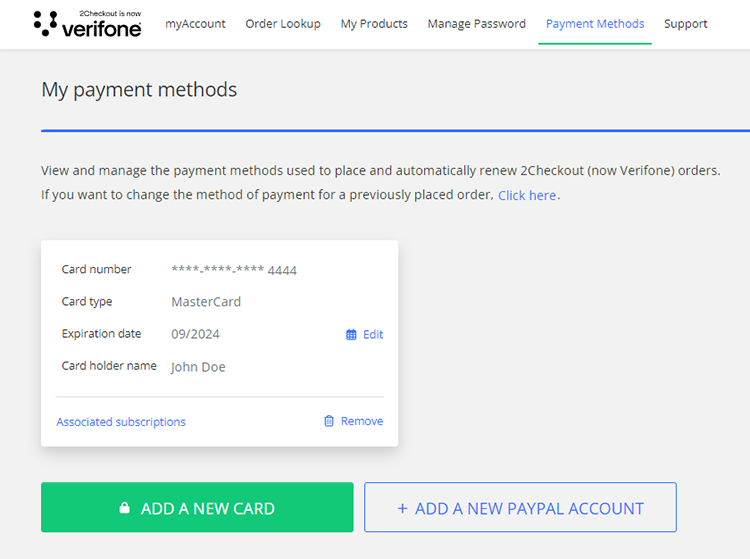750x559 pixels.
Task: Click the calendar icon beside Edit
Action: tap(351, 335)
